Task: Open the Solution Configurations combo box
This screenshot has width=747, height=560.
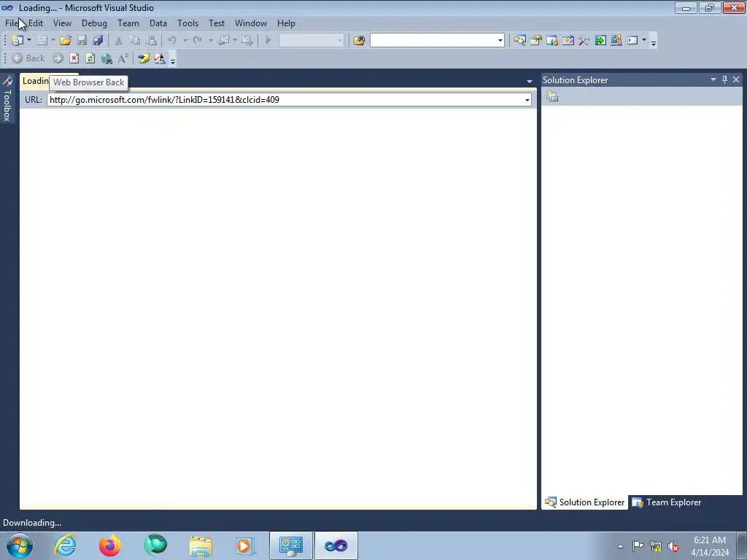Action: click(x=311, y=41)
